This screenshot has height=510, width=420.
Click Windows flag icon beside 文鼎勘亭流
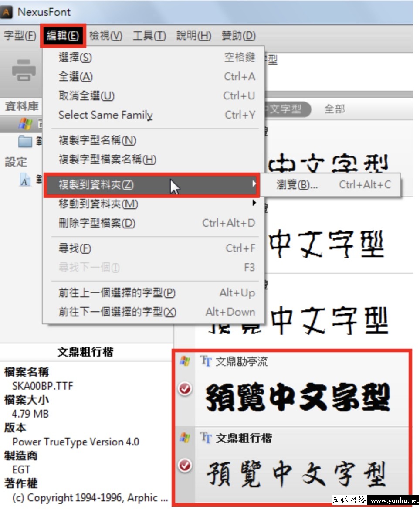click(185, 361)
